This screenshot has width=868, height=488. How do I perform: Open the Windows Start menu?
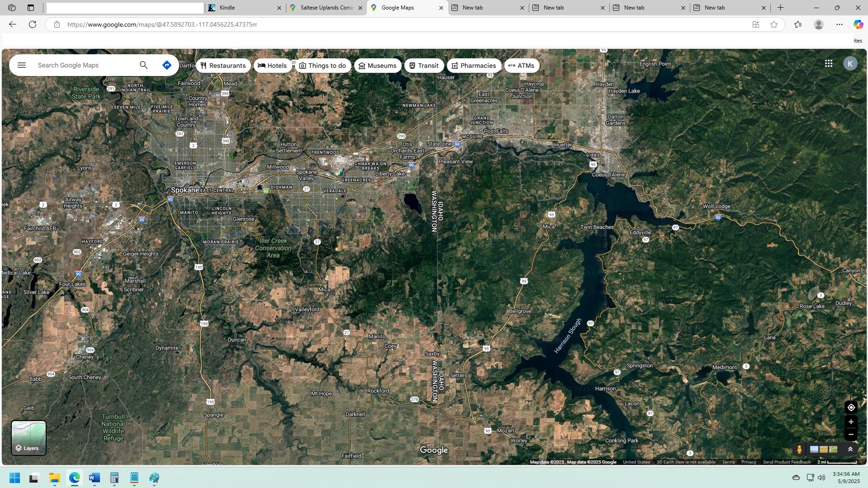pyautogui.click(x=14, y=478)
